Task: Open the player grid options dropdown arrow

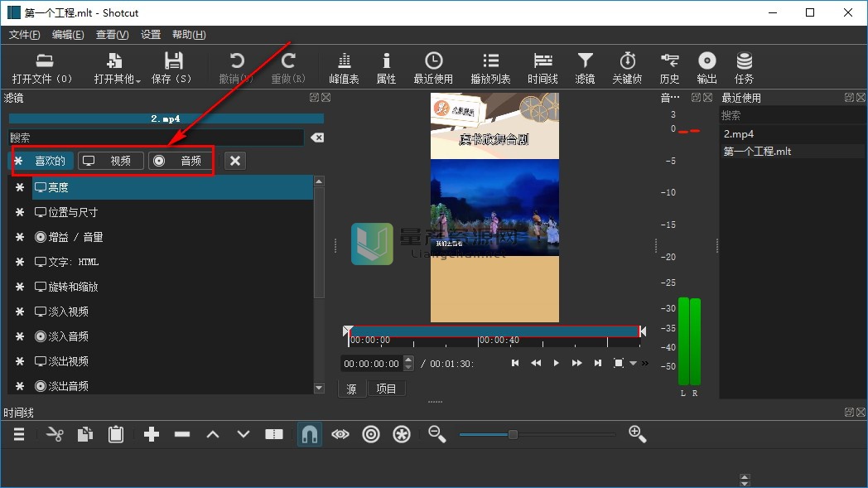Action: [x=633, y=364]
